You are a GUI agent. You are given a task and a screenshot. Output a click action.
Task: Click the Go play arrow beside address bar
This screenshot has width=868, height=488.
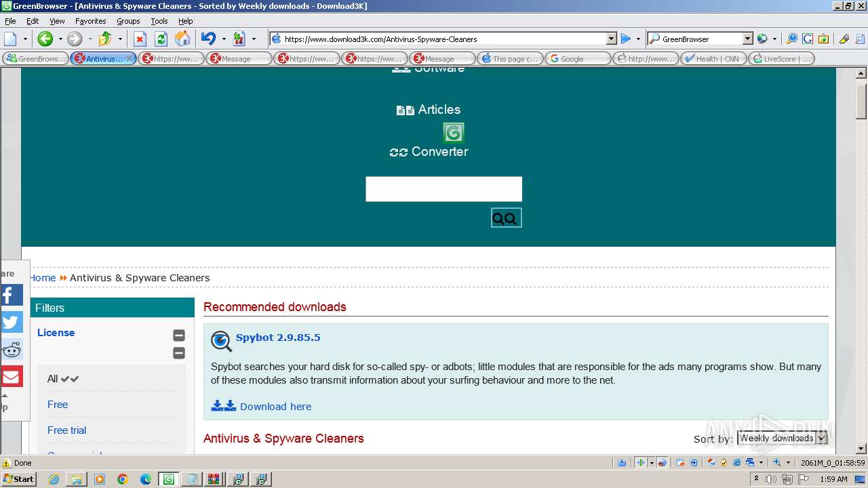(x=626, y=39)
